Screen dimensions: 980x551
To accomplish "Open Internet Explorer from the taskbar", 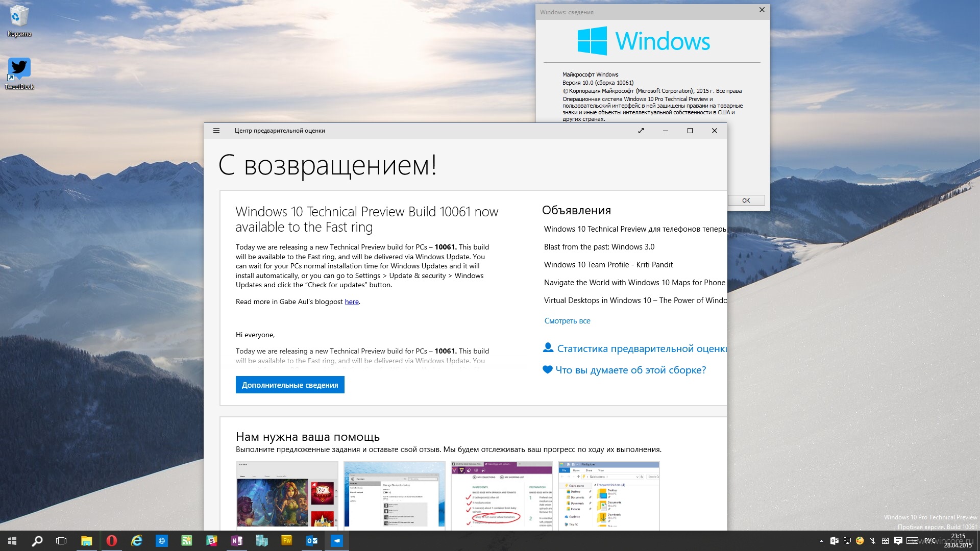I will (136, 541).
